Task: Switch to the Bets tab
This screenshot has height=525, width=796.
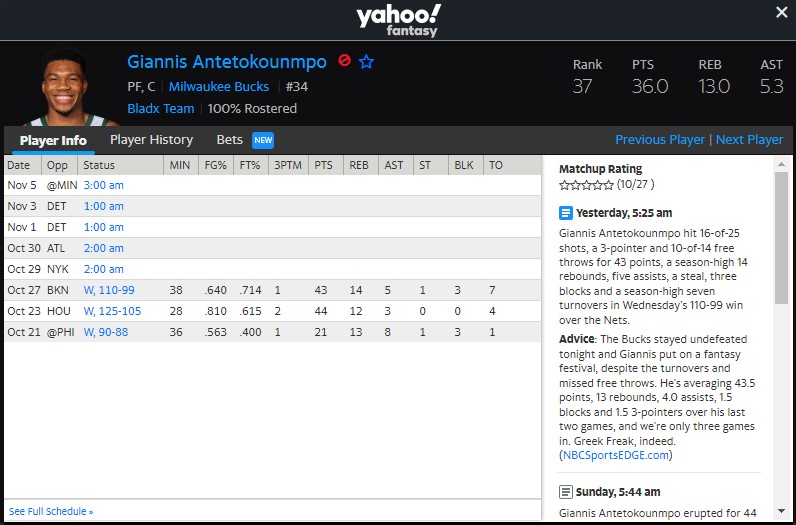Action: [x=230, y=140]
